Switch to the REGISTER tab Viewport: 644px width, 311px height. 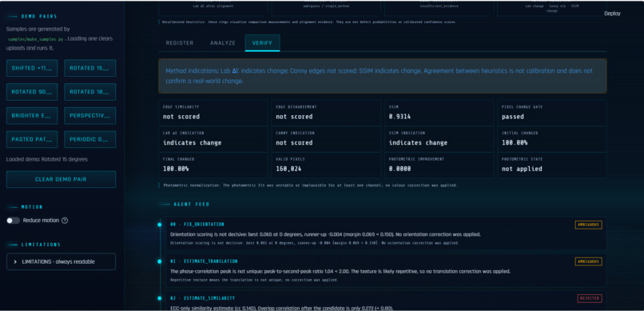180,43
